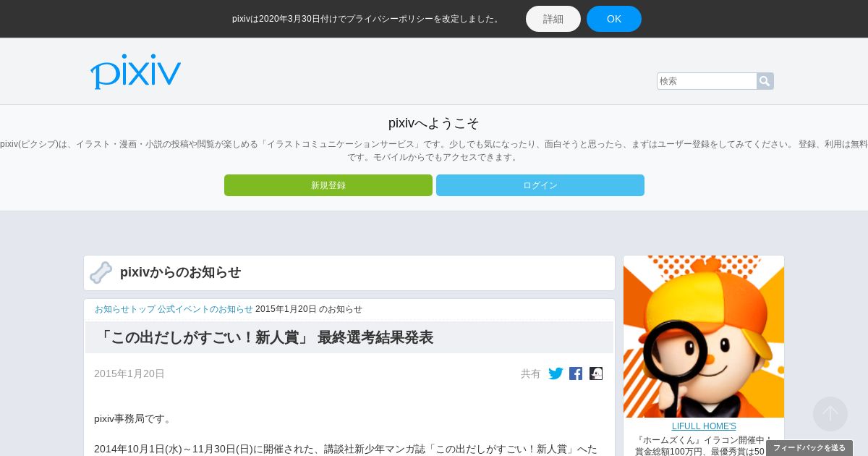Share the notice on Twitter
The image size is (868, 456).
556,373
